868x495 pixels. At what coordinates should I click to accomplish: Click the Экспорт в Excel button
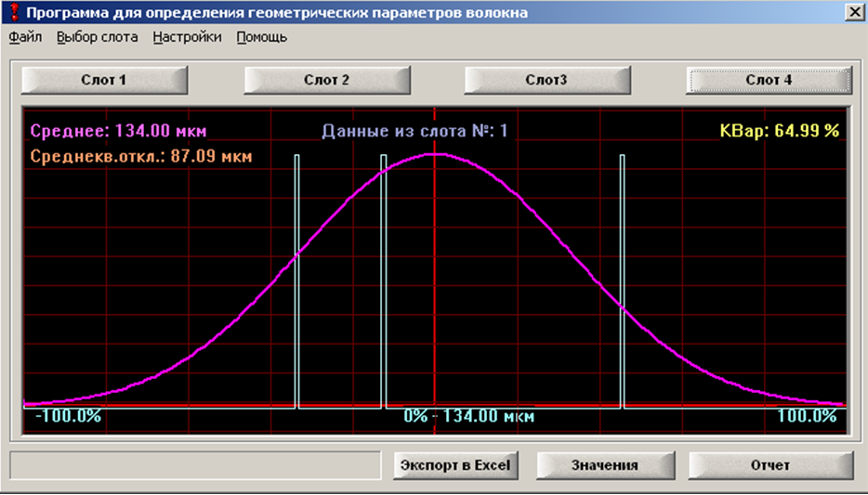click(x=455, y=465)
